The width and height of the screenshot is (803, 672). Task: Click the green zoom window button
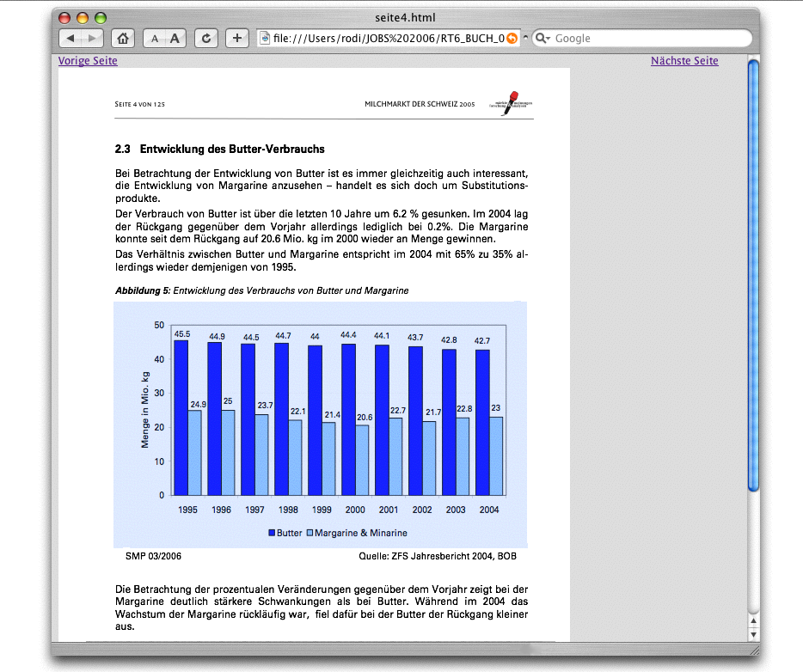[x=101, y=17]
